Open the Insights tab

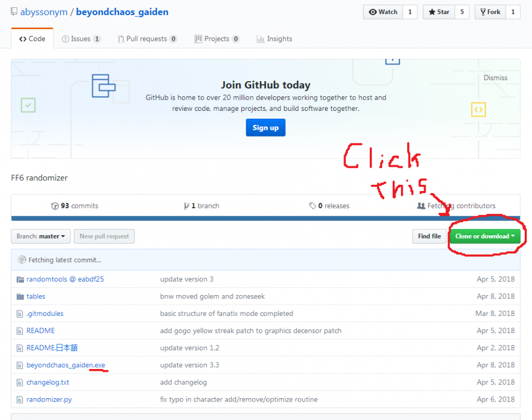click(x=275, y=39)
